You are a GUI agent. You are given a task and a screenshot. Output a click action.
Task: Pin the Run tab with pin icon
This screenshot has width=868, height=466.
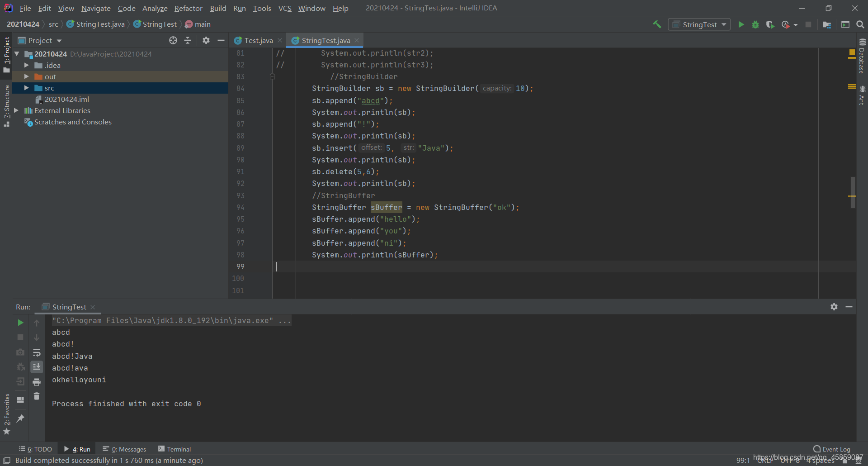tap(20, 418)
